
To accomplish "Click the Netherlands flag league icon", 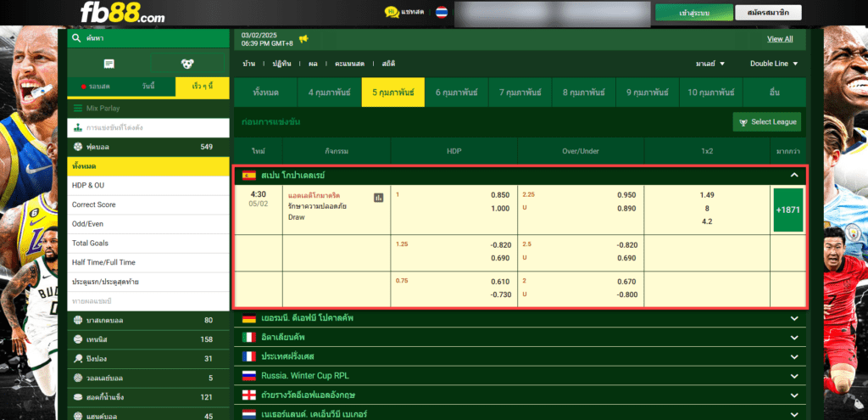I will coord(249,414).
